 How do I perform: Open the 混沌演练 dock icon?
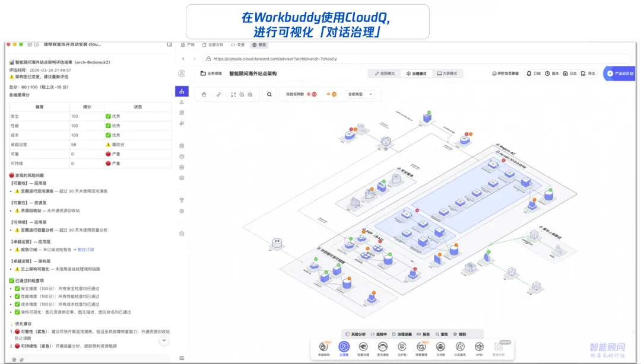383,349
